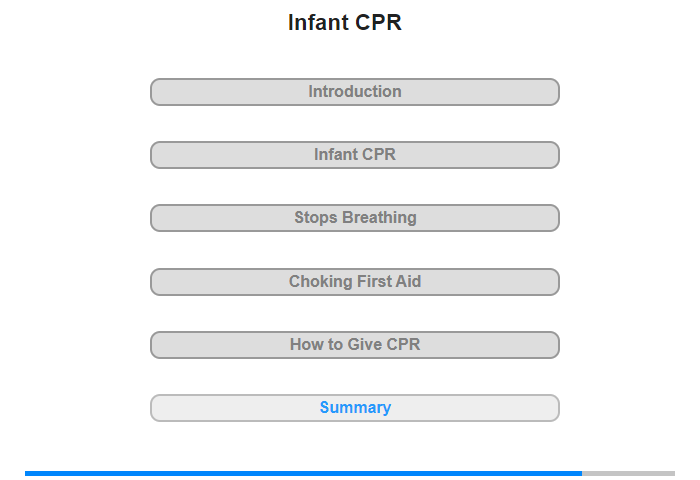Viewport: 700px width, 480px height.
Task: Select How to Give CPR
Action: [x=355, y=345]
